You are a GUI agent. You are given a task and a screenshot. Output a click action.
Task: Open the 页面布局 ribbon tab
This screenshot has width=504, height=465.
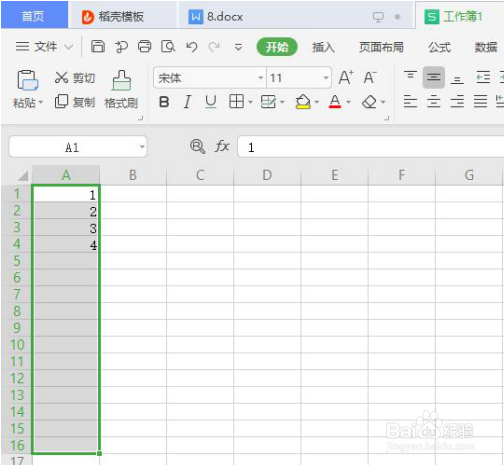pos(381,47)
